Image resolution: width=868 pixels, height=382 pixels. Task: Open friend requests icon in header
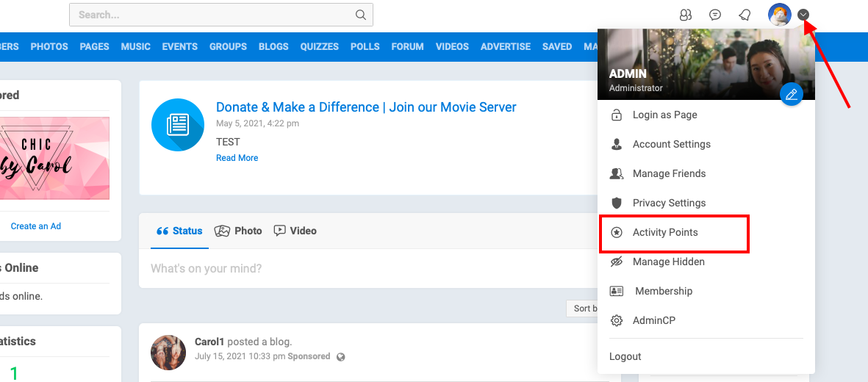pos(685,15)
